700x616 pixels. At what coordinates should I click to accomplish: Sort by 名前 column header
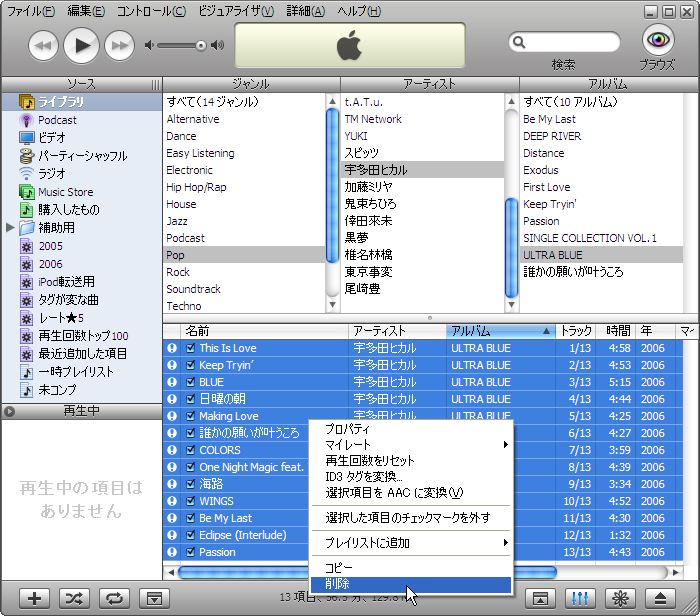point(264,331)
